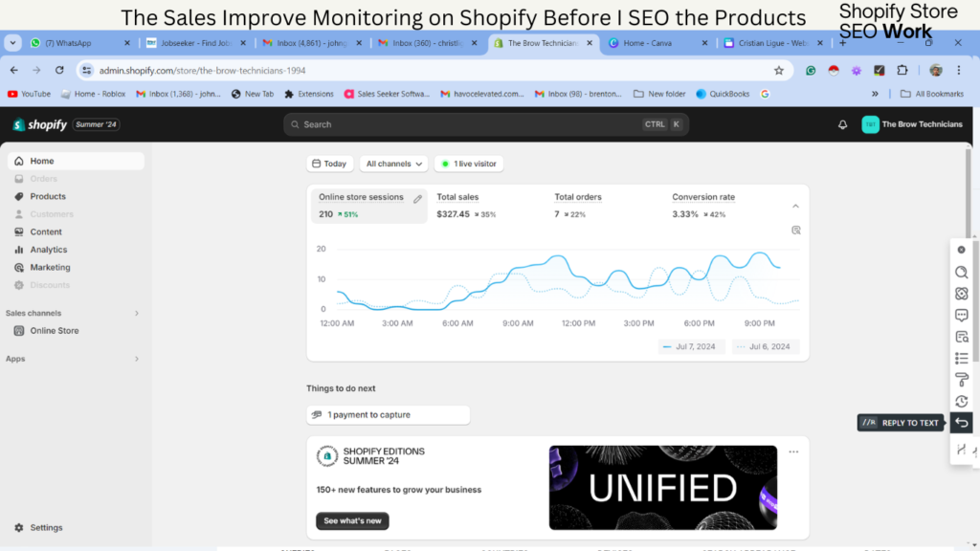The height and width of the screenshot is (551, 980).
Task: Open Products in the sidebar
Action: 48,196
